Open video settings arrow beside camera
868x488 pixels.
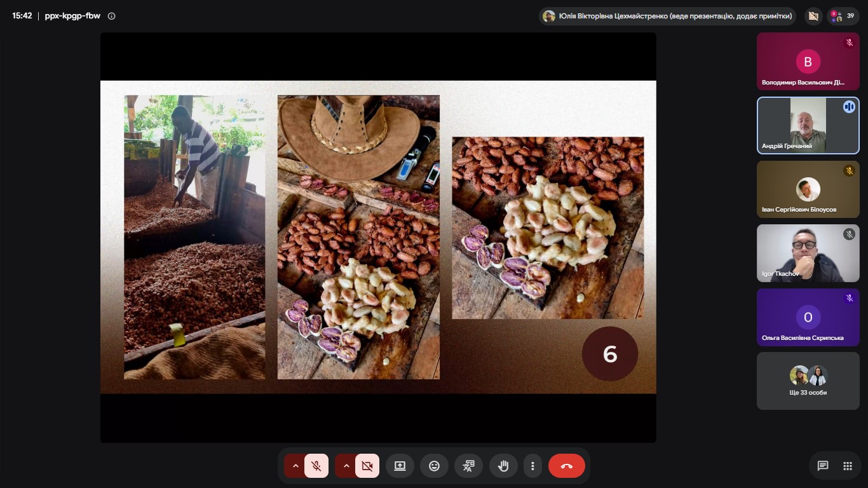[x=346, y=466]
